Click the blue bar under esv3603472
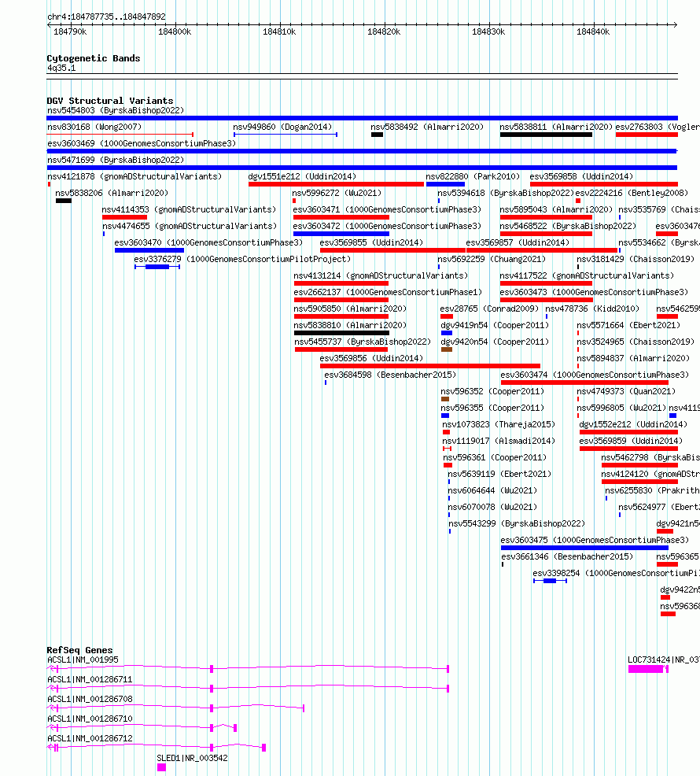The height and width of the screenshot is (776, 700). coord(341,234)
